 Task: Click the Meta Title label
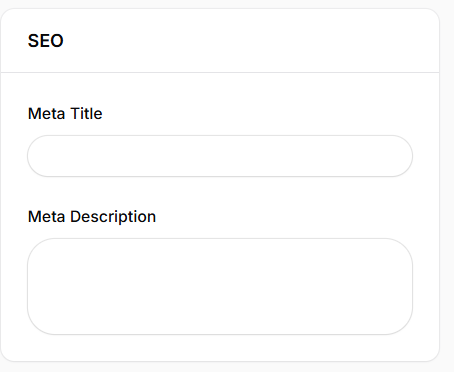click(65, 114)
